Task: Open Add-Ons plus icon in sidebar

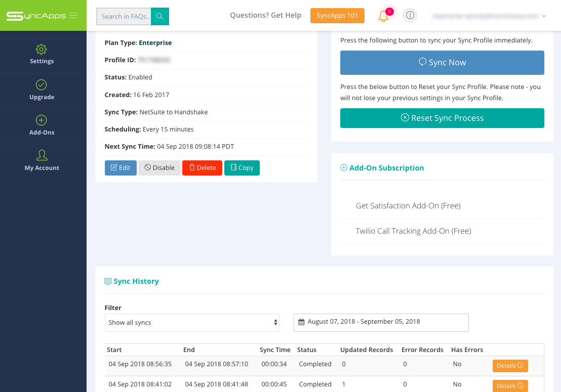Action: (x=42, y=120)
